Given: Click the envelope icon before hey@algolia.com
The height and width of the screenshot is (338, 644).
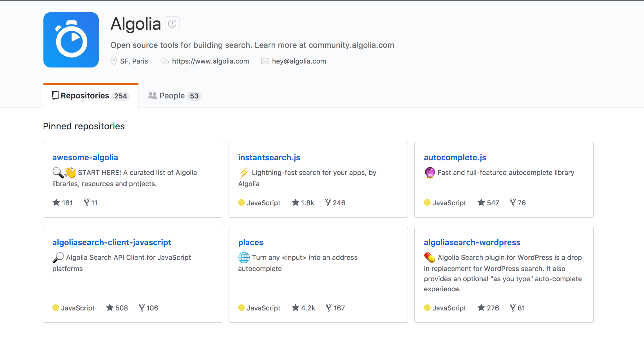Looking at the screenshot, I should (x=265, y=61).
